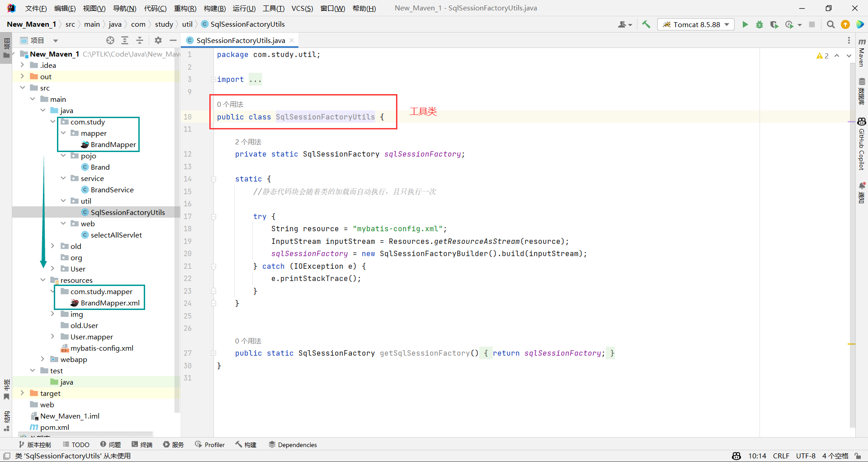Click the yellow warning stripe on the editor scrollbar
Viewport: 868px width, 462px height.
coord(852,344)
